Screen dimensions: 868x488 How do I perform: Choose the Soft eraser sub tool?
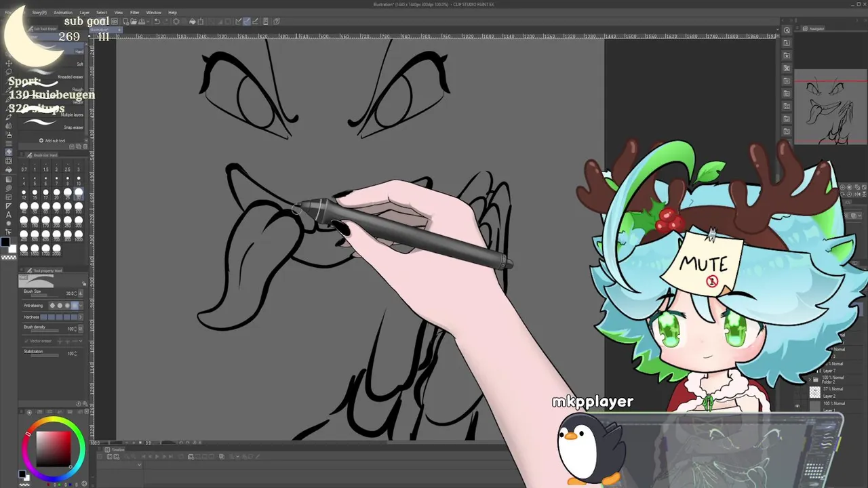53,64
